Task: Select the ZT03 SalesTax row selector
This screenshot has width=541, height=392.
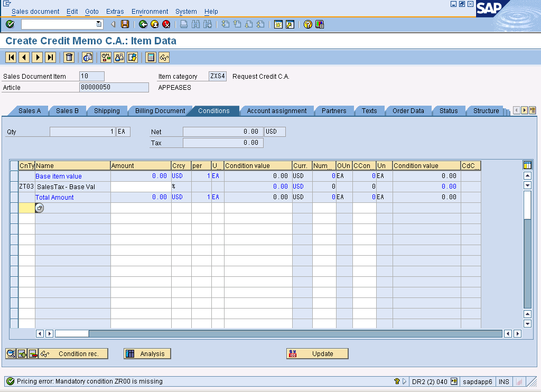Action: 14,186
